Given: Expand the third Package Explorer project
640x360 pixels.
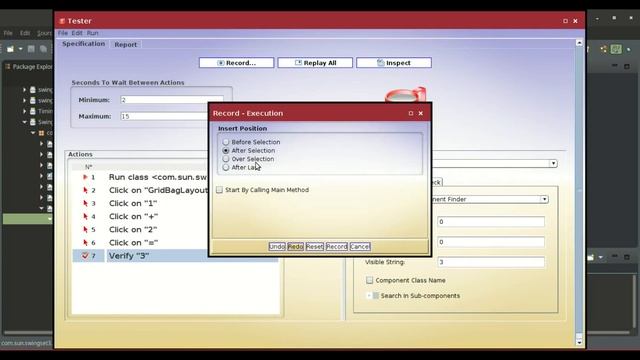Looking at the screenshot, I should point(24,111).
